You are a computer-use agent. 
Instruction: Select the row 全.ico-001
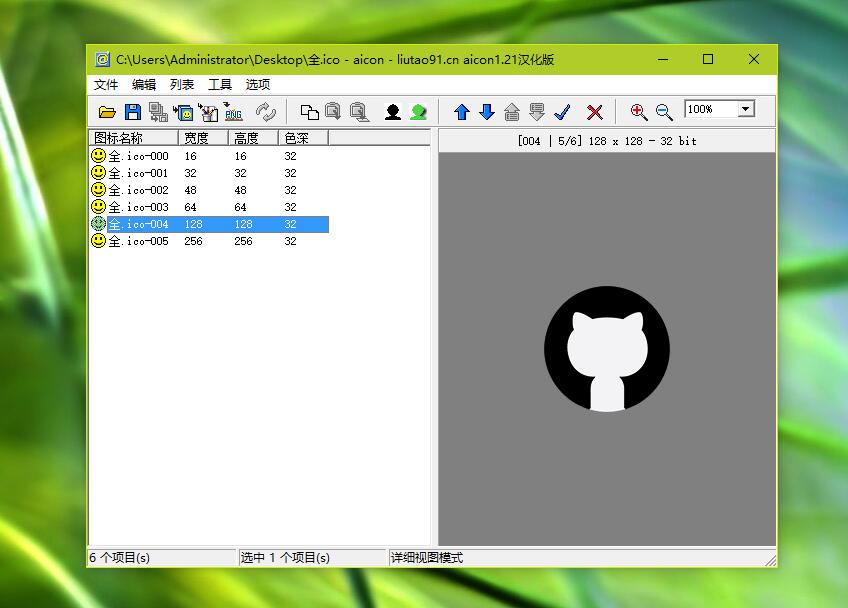209,173
